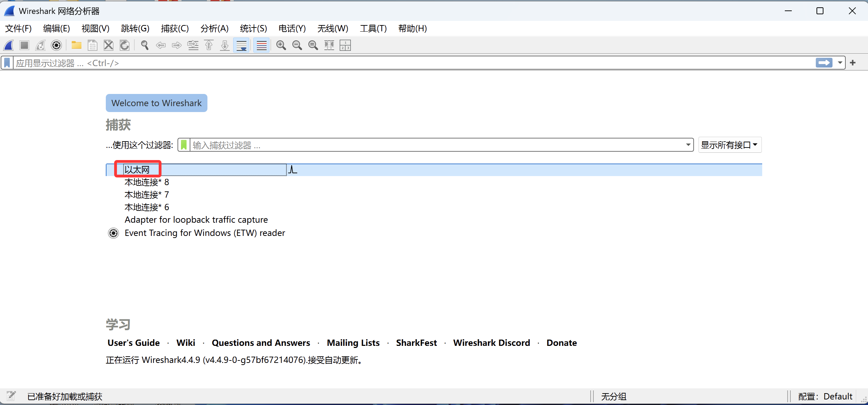Toggle auto-scroll during live capture
The image size is (868, 405).
(x=241, y=45)
